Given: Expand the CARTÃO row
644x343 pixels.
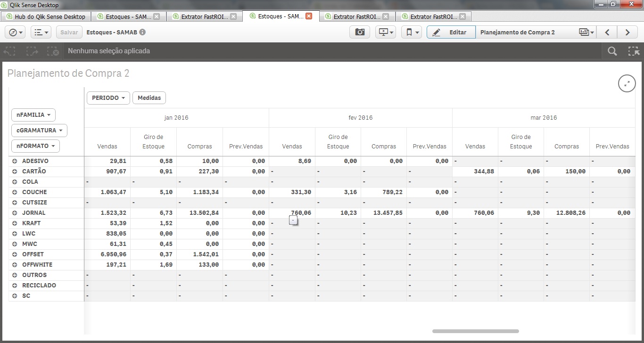Looking at the screenshot, I should tap(15, 171).
